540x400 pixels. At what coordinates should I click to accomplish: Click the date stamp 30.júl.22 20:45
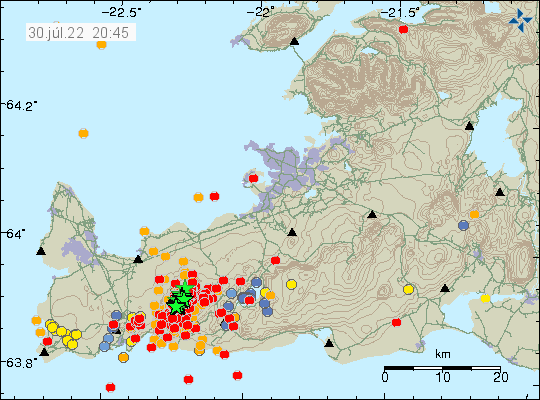click(x=79, y=33)
